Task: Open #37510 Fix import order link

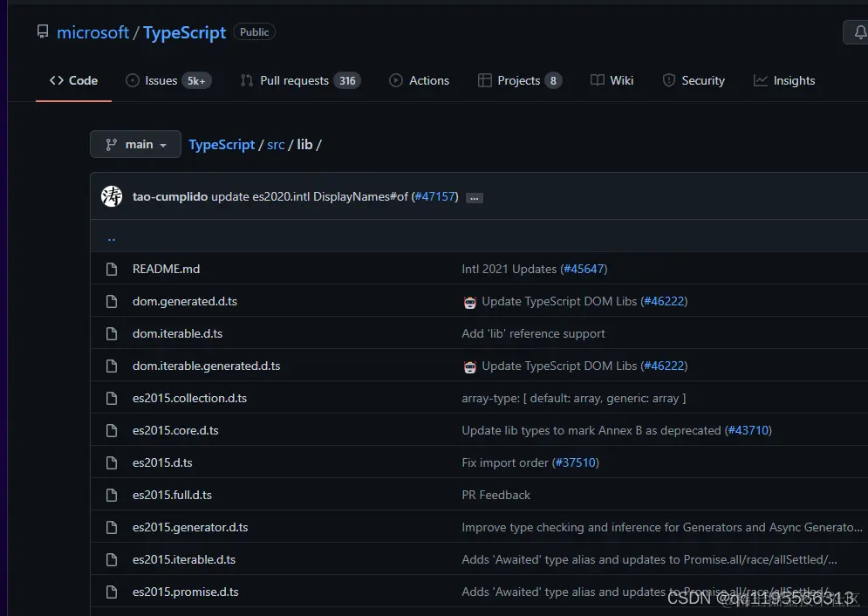Action: 576,462
